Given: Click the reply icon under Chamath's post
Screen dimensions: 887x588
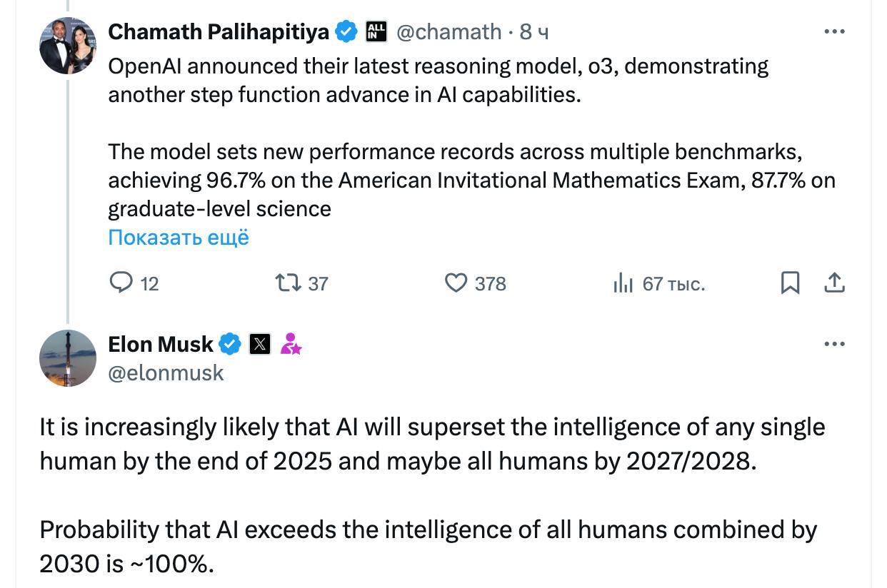Looking at the screenshot, I should click(121, 283).
